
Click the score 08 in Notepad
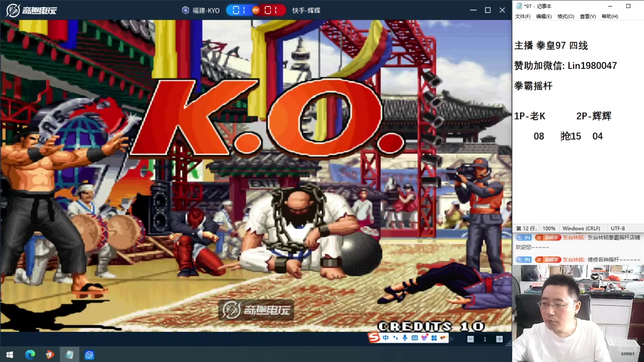(539, 136)
